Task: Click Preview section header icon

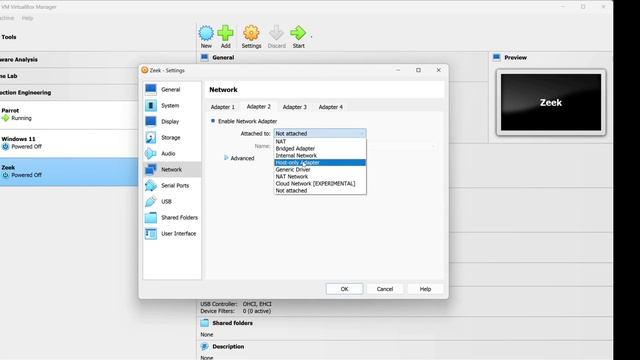Action: (496, 57)
